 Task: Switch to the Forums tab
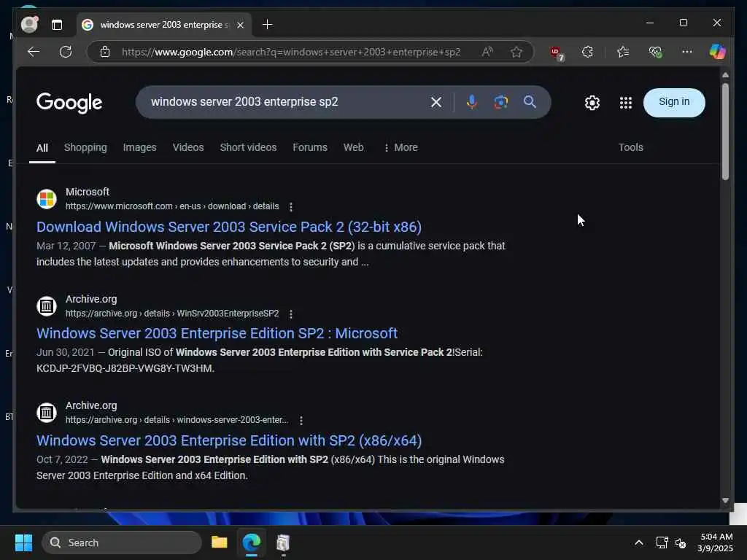click(309, 147)
